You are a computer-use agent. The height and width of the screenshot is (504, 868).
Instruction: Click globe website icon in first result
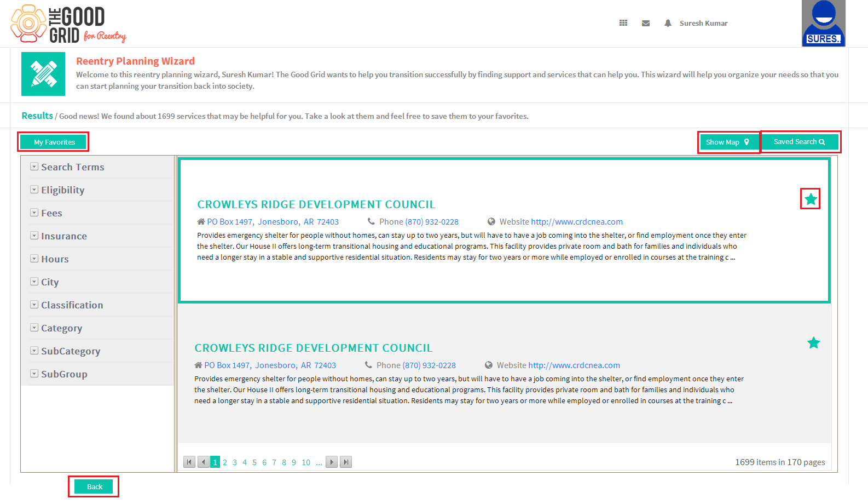[x=491, y=221]
